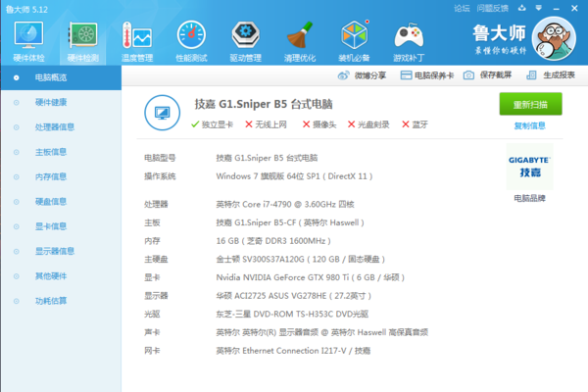Click 保存截屏 to save a screenshot
This screenshot has height=392, width=588.
point(488,75)
